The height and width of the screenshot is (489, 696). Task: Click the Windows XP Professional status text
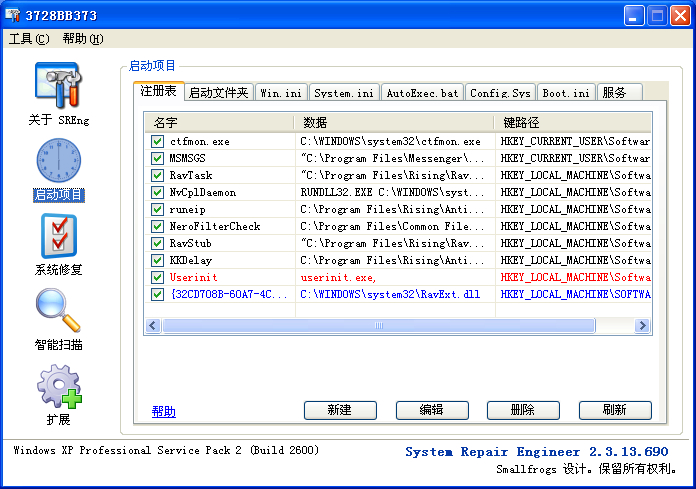(x=166, y=450)
